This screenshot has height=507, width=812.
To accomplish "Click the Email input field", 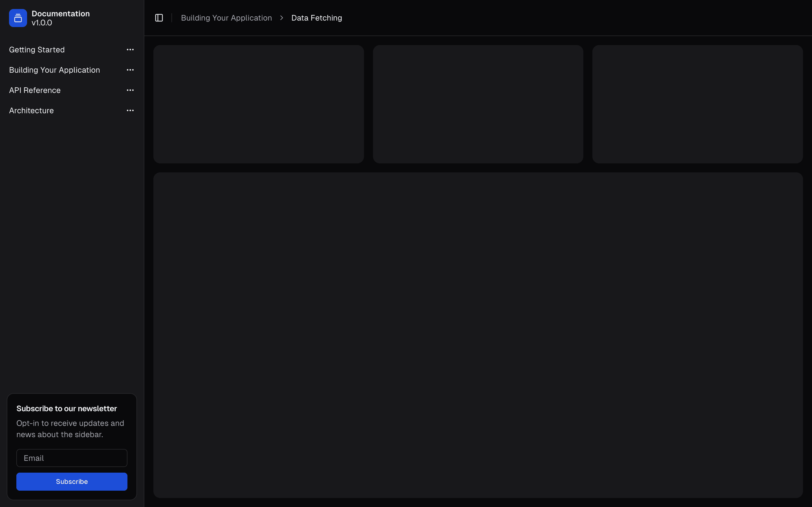I will [x=72, y=458].
